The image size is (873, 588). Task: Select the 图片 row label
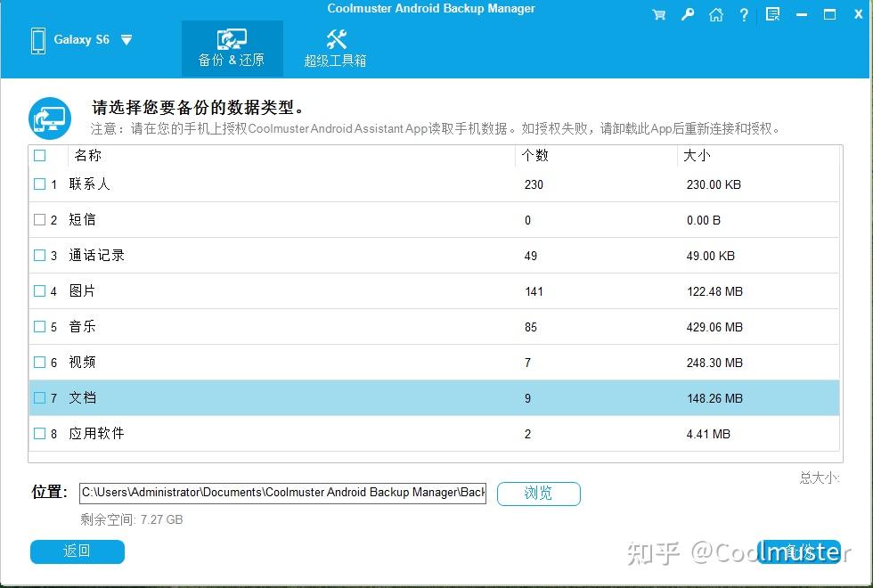pos(82,290)
